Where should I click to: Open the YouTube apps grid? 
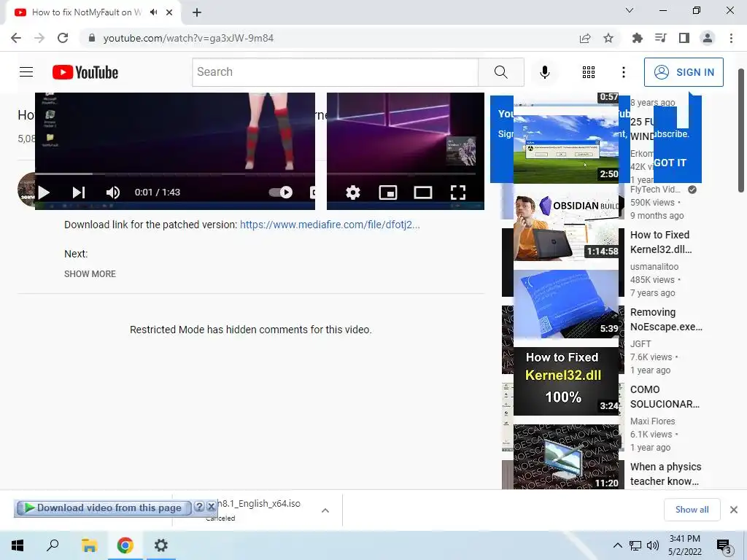(589, 72)
